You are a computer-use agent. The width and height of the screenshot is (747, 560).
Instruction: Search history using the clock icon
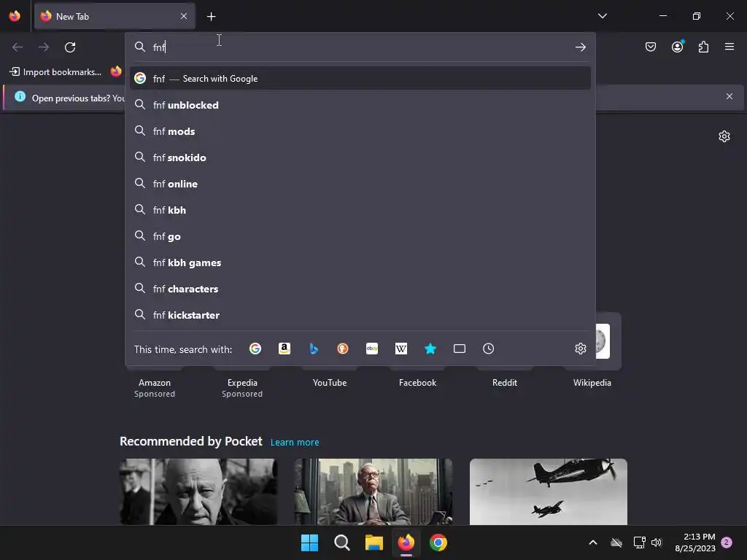click(488, 349)
